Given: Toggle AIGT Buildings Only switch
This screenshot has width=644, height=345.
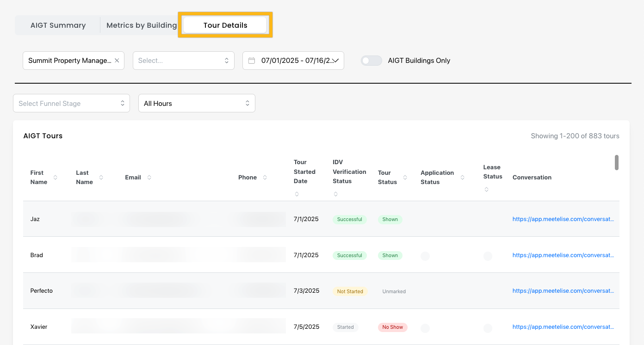Looking at the screenshot, I should coord(372,61).
